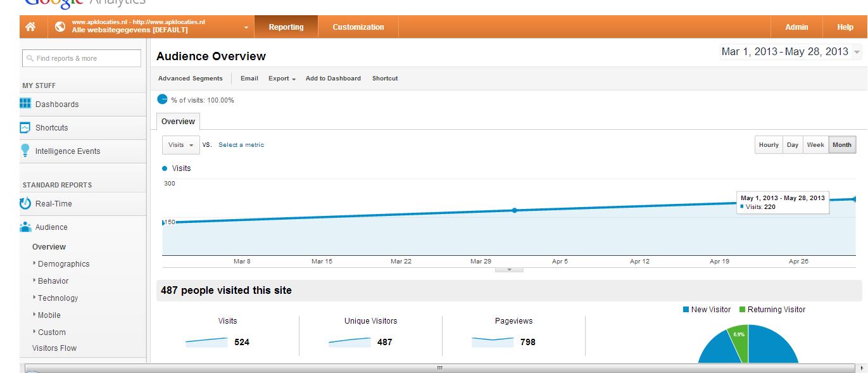Click the Visits sparkline showing 524
Image resolution: width=868 pixels, height=373 pixels.
pos(206,342)
